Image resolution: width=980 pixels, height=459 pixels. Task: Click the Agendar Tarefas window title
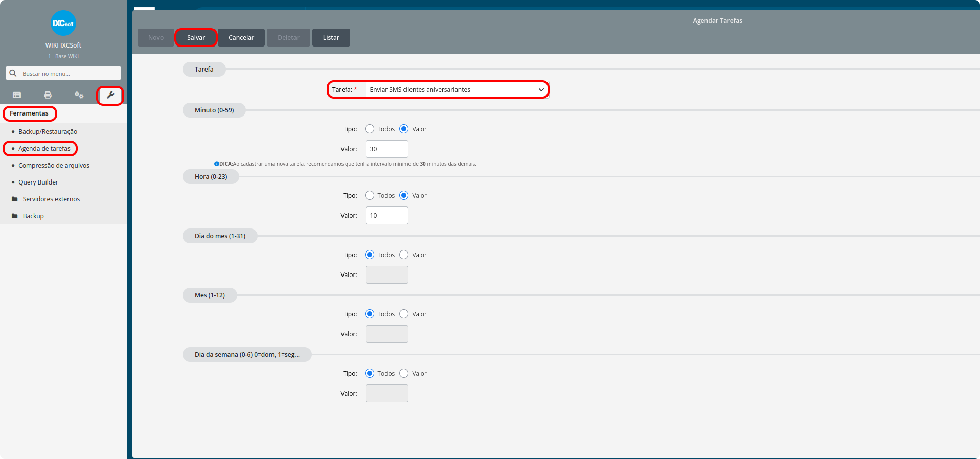(x=717, y=20)
